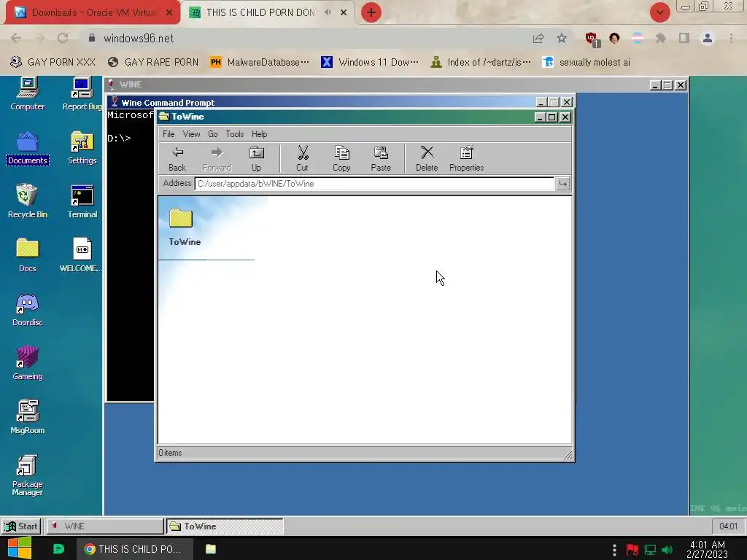
Task: Open the MsgRoom shortcut
Action: pyautogui.click(x=28, y=418)
